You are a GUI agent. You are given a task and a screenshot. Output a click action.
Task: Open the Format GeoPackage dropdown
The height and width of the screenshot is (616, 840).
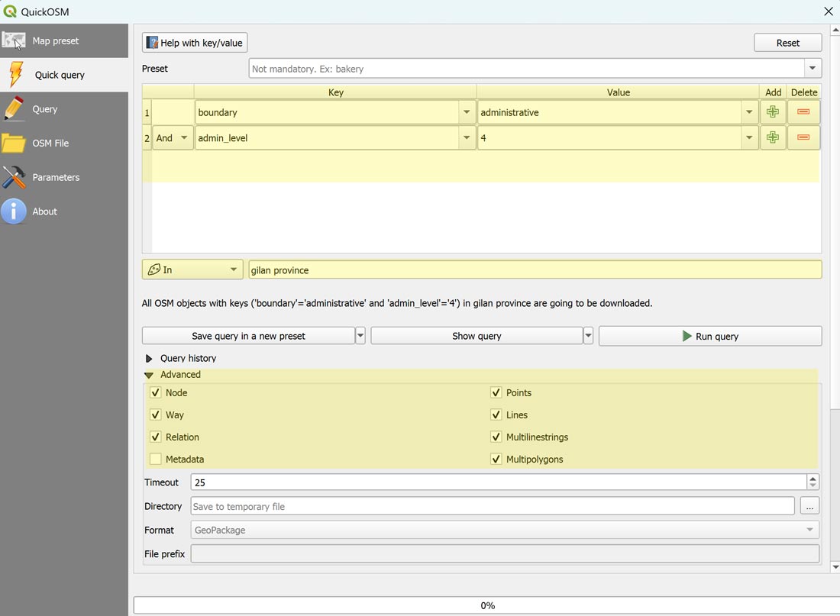pyautogui.click(x=505, y=530)
